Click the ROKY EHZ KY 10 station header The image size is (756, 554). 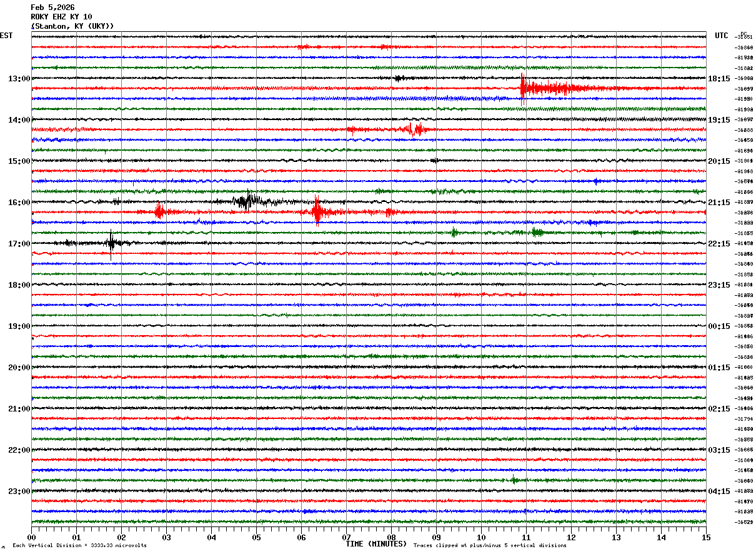pyautogui.click(x=61, y=17)
